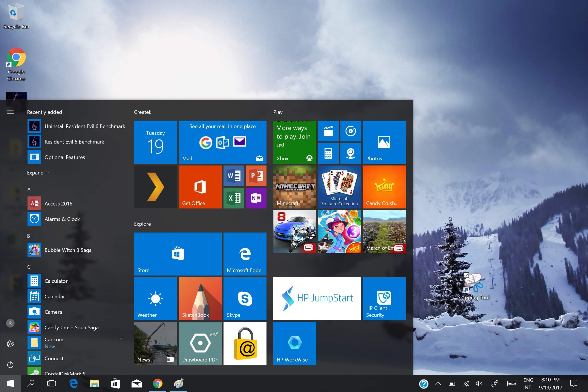Click the letter B section header

(29, 236)
